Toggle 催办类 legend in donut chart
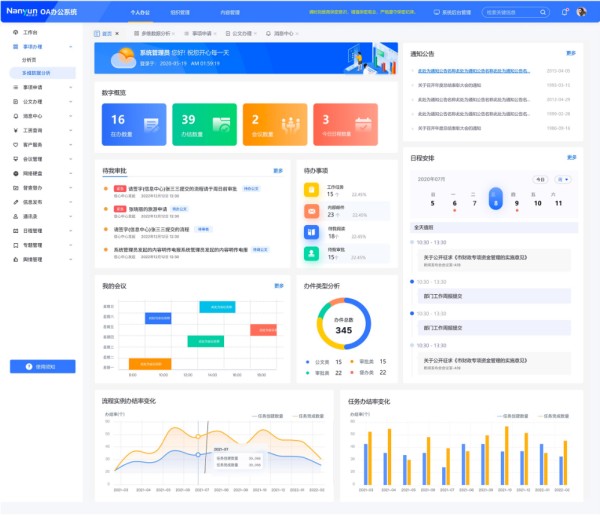The width and height of the screenshot is (600, 515). [368, 373]
